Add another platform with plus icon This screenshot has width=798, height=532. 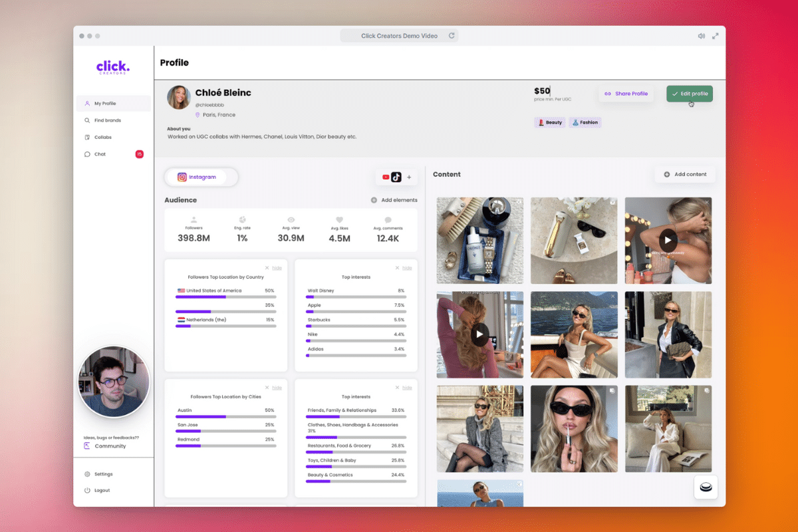point(409,177)
